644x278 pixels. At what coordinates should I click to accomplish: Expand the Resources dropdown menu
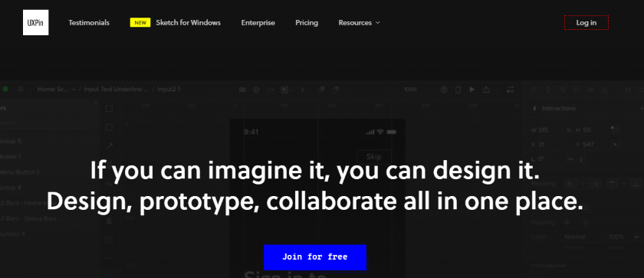tap(359, 22)
